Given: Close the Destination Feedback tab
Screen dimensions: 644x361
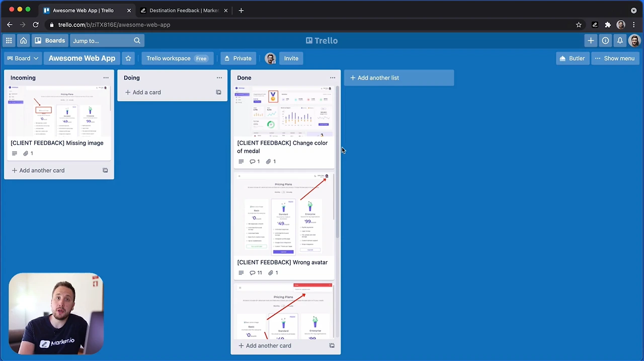Looking at the screenshot, I should coord(225,11).
